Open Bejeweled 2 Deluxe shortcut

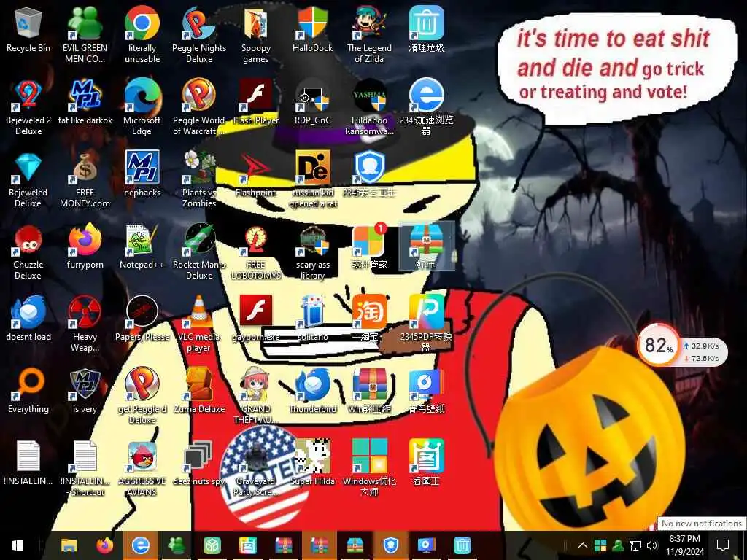[x=28, y=107]
